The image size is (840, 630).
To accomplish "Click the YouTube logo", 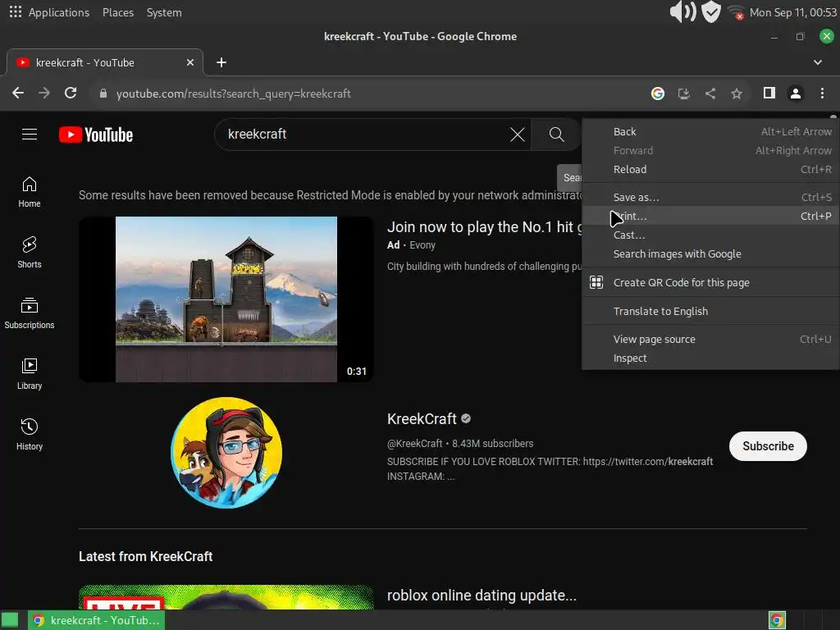I will click(96, 135).
